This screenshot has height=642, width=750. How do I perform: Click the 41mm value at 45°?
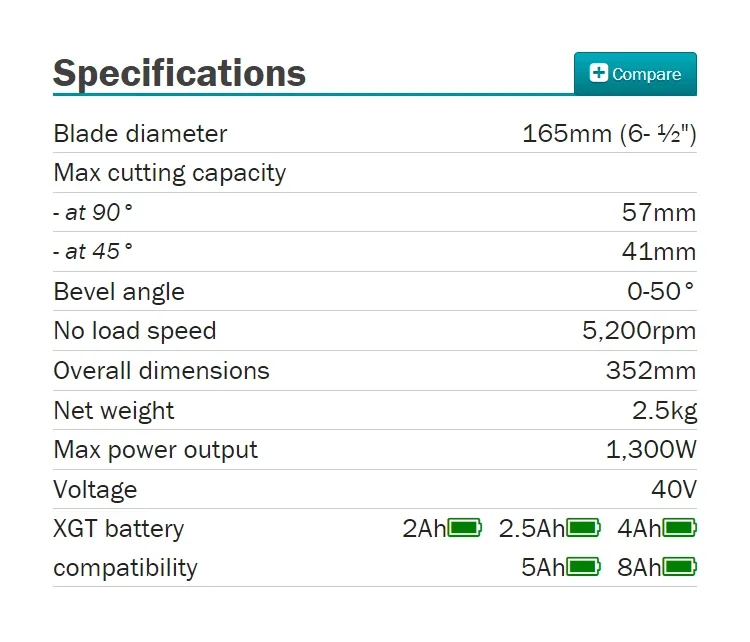(x=659, y=252)
